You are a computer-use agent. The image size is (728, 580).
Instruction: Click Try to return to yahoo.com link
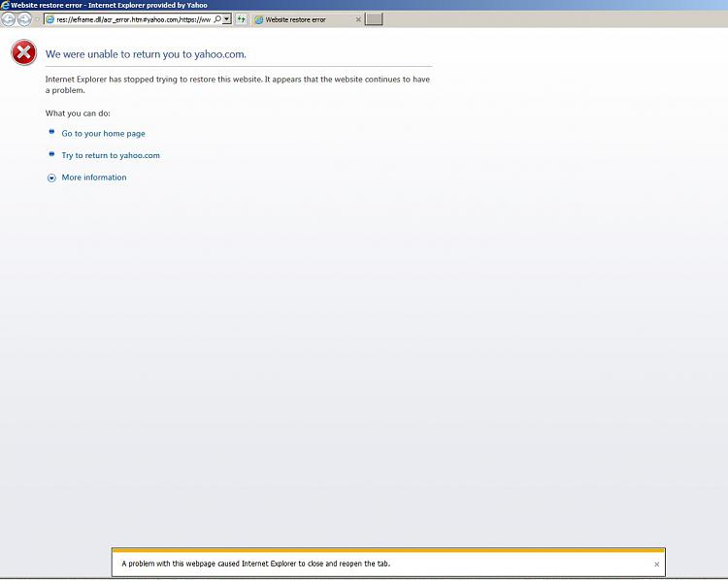111,155
